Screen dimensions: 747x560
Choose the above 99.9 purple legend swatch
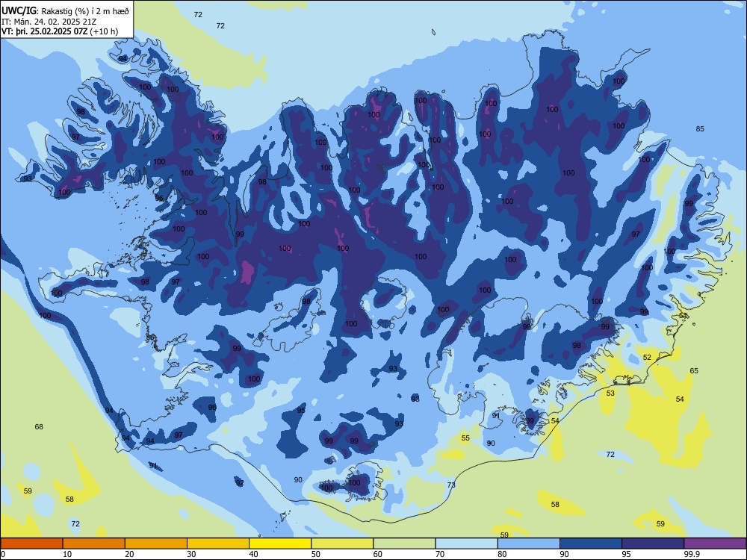click(x=715, y=544)
